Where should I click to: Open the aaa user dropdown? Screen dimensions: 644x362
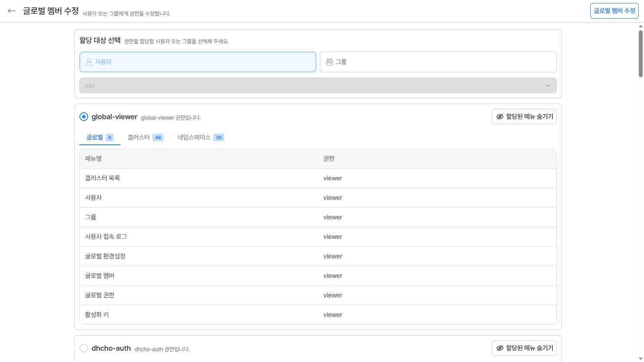point(318,85)
